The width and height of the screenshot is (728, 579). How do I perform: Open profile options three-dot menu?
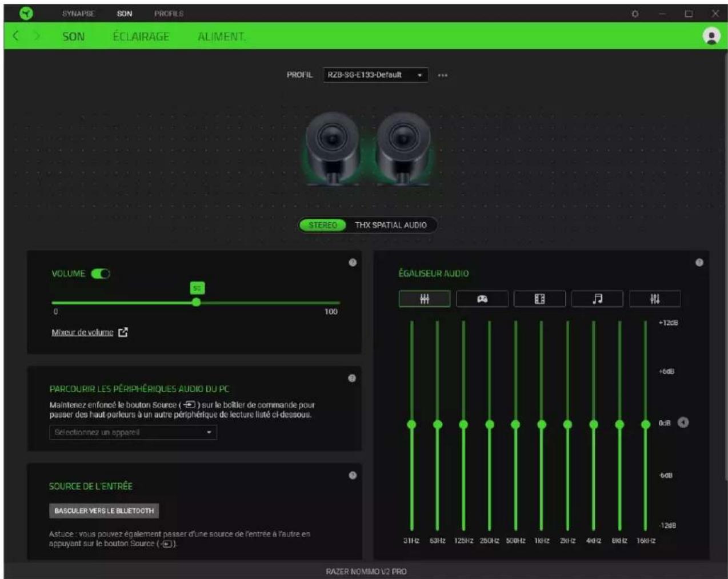(443, 75)
